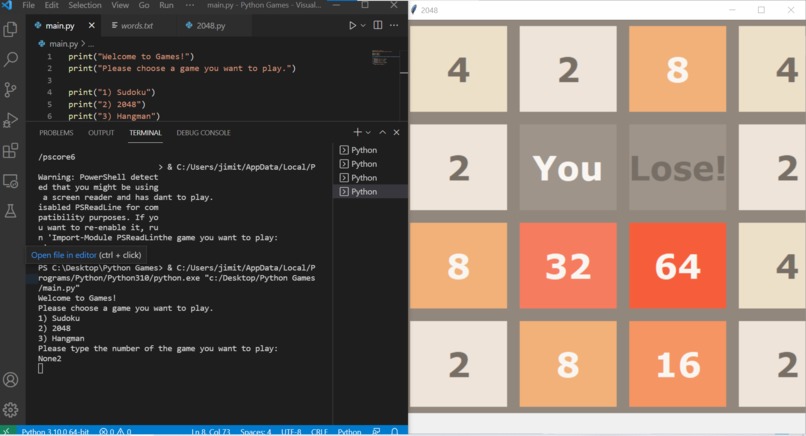Click code line print("Welcome to Games!")

(131, 57)
